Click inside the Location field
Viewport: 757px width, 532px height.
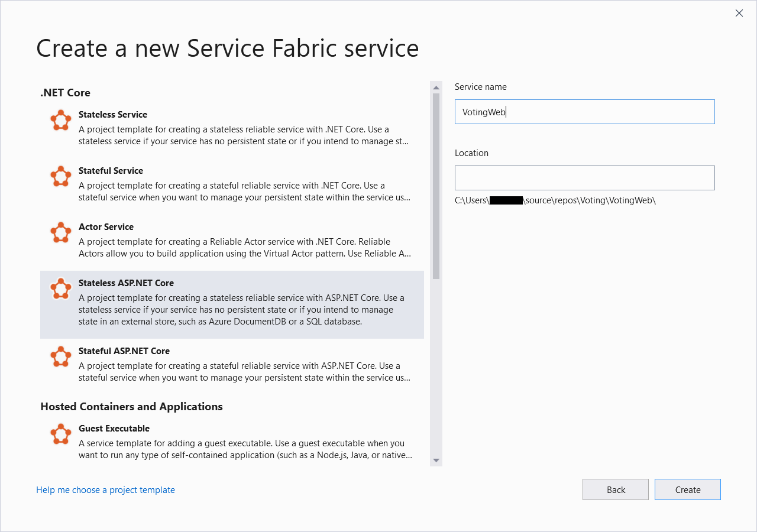pyautogui.click(x=584, y=177)
